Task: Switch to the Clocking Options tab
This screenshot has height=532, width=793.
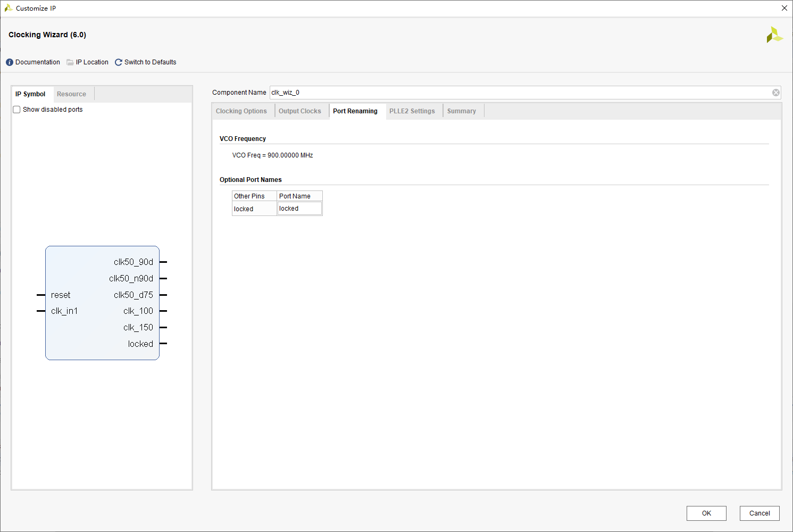Action: [241, 111]
